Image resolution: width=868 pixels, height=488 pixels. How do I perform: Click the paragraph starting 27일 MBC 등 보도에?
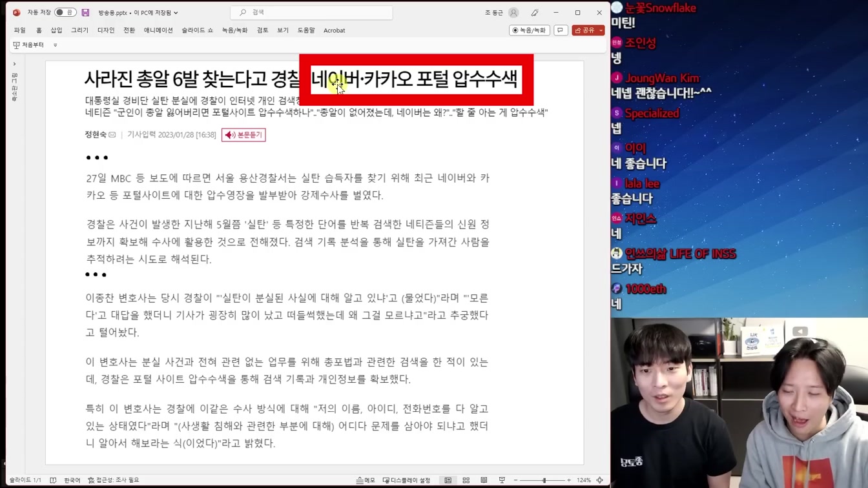[x=288, y=187]
